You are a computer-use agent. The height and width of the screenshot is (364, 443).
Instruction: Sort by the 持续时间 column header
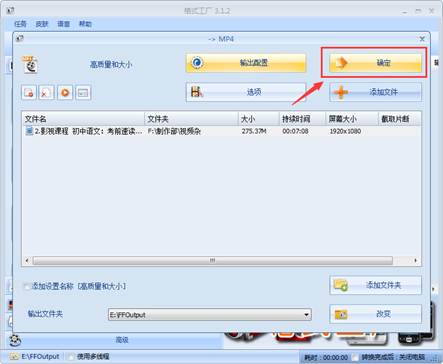[303, 119]
